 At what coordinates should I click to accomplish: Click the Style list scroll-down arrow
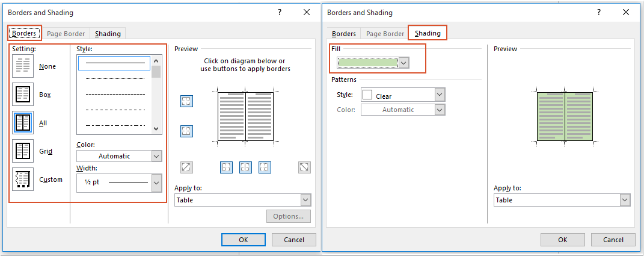(x=156, y=128)
